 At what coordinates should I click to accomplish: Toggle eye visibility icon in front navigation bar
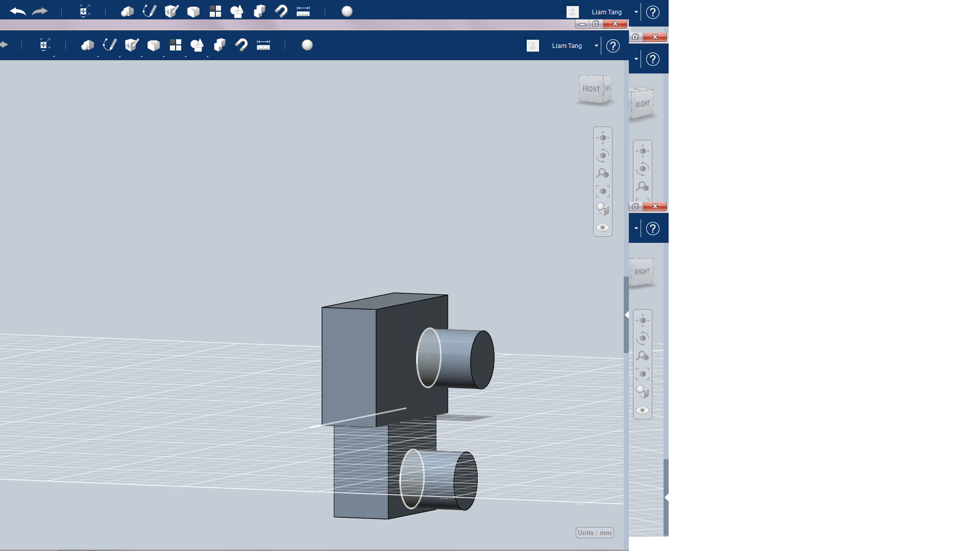point(603,228)
